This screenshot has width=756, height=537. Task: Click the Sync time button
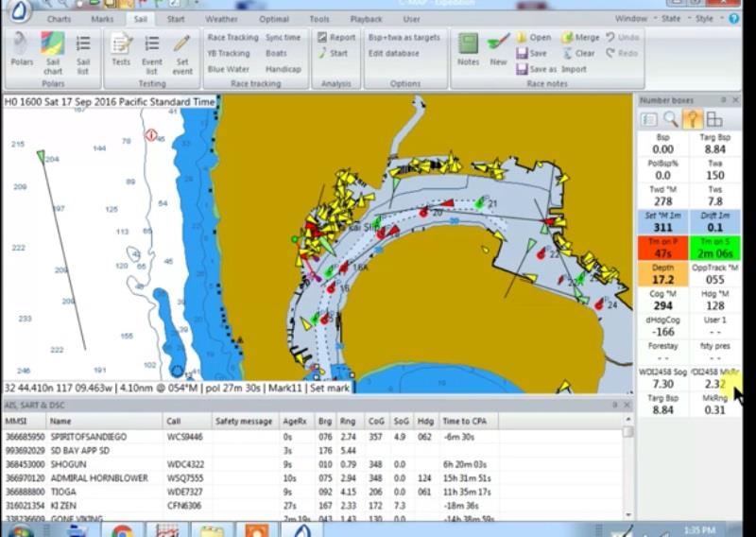[x=283, y=37]
